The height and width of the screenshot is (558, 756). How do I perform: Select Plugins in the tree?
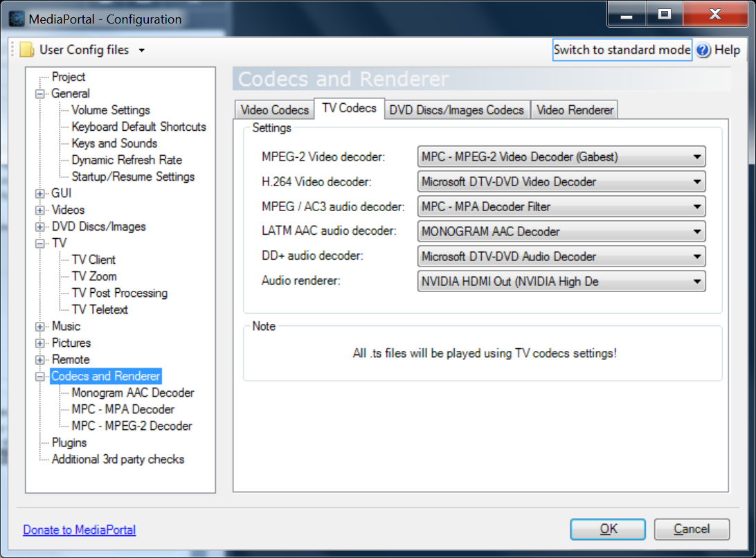pos(69,443)
